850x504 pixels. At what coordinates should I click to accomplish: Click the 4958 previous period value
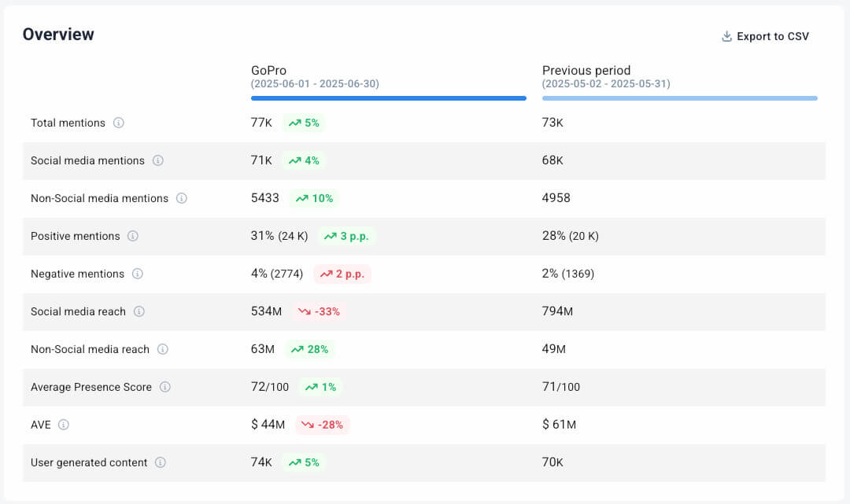(x=556, y=198)
